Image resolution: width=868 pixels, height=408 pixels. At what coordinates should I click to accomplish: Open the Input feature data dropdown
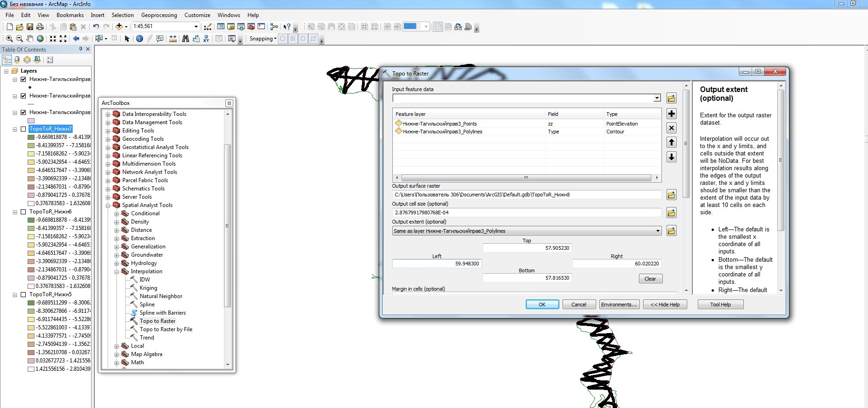[657, 98]
